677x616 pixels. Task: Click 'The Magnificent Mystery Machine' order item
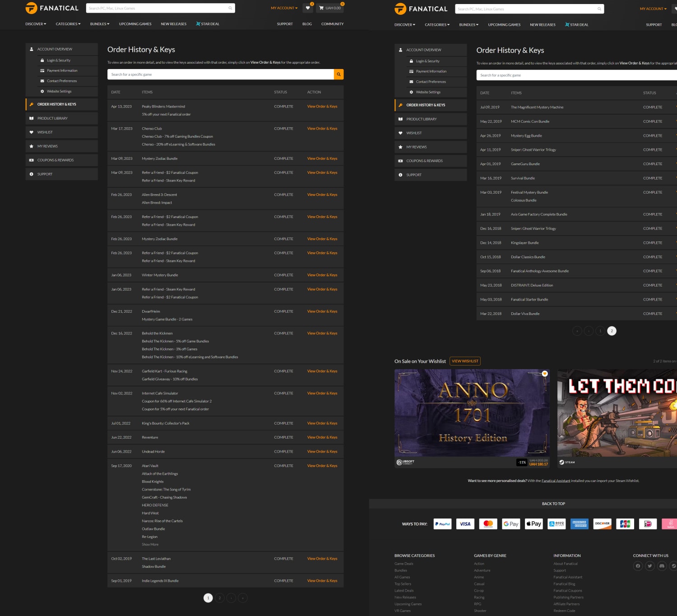537,107
